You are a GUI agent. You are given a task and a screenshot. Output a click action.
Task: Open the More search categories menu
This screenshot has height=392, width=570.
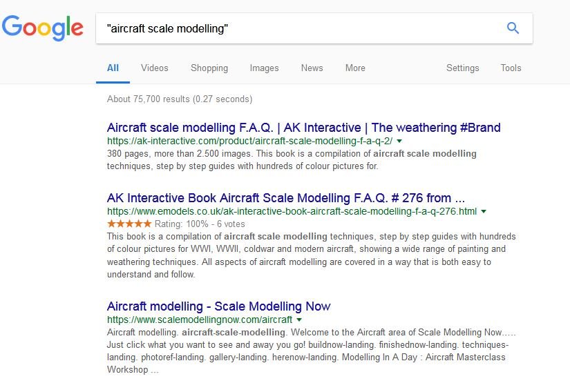(x=355, y=68)
